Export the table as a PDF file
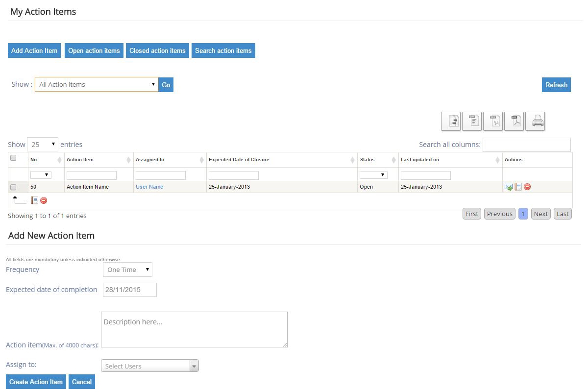The height and width of the screenshot is (392, 588). (514, 121)
